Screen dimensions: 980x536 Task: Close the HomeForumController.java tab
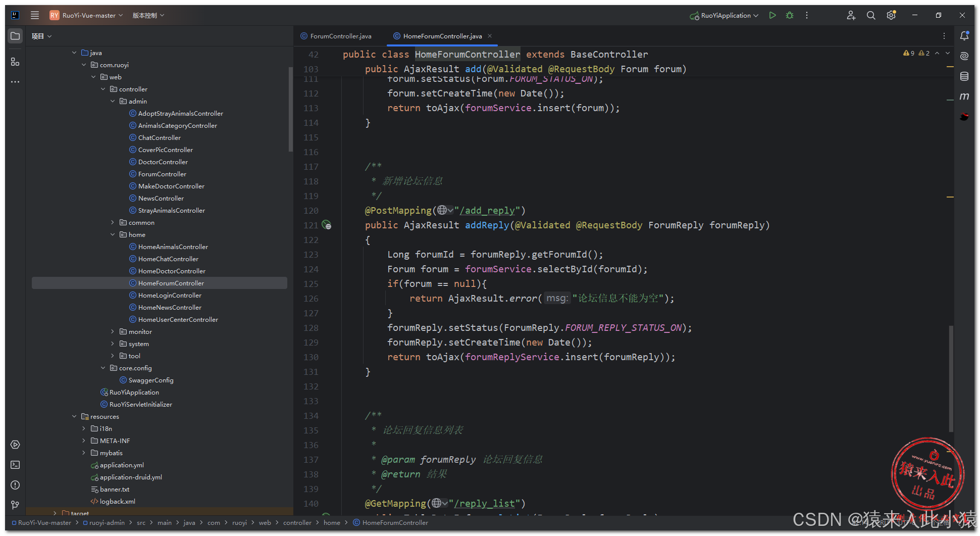pos(490,36)
